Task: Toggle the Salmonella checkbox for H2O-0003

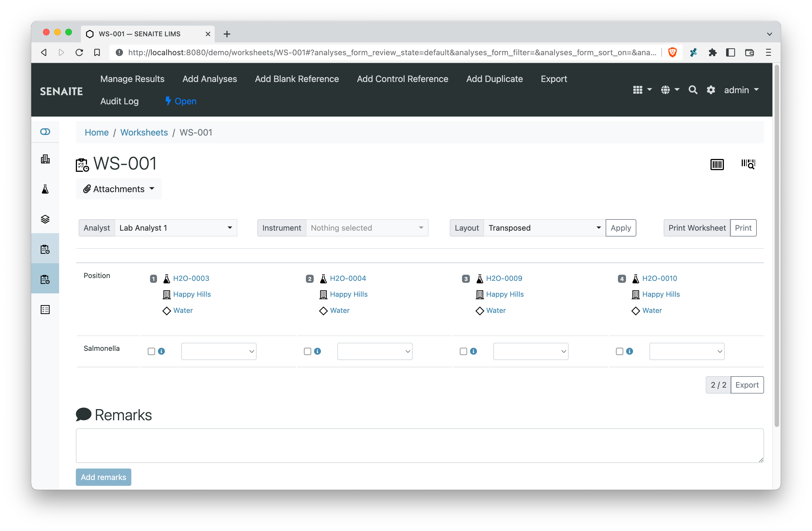Action: [151, 351]
